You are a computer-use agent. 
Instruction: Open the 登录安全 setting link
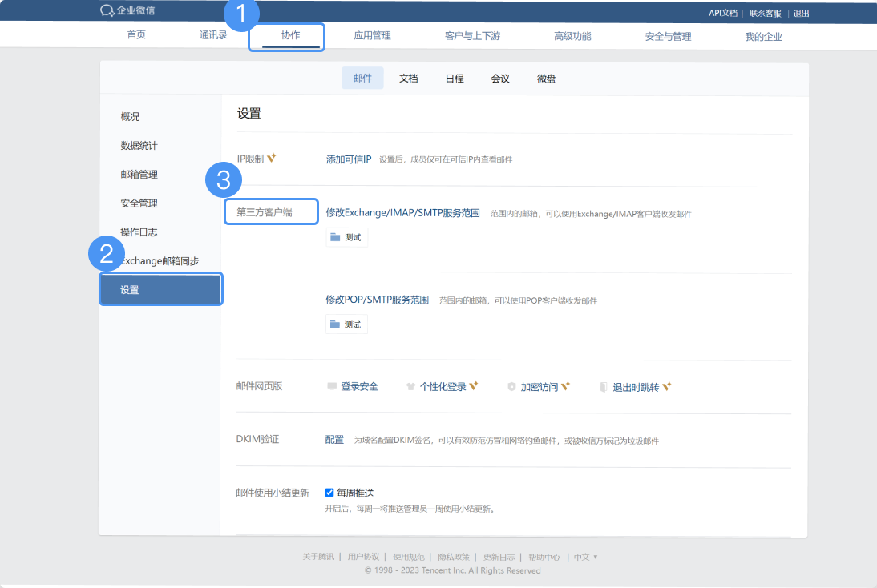pos(360,386)
